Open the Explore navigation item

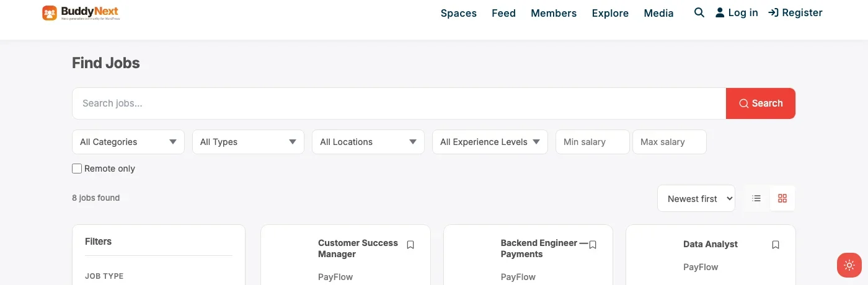pos(610,13)
